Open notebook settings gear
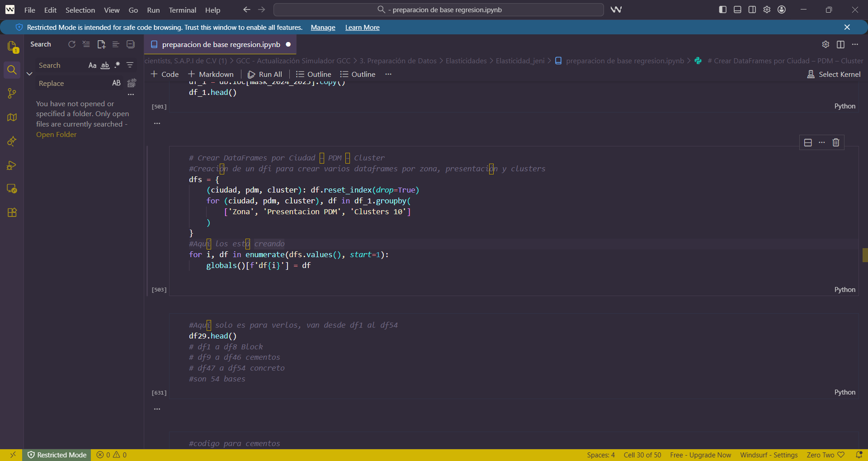 coord(826,44)
